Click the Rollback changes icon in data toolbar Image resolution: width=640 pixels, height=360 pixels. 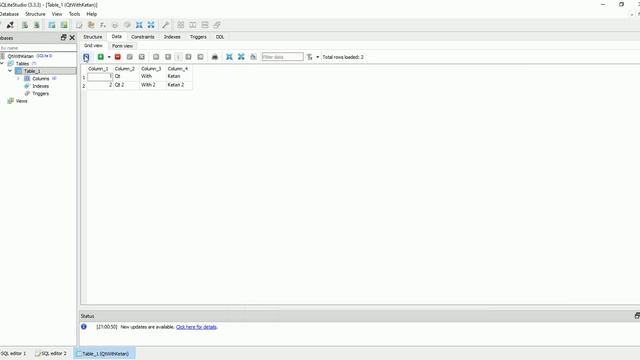[x=142, y=57]
